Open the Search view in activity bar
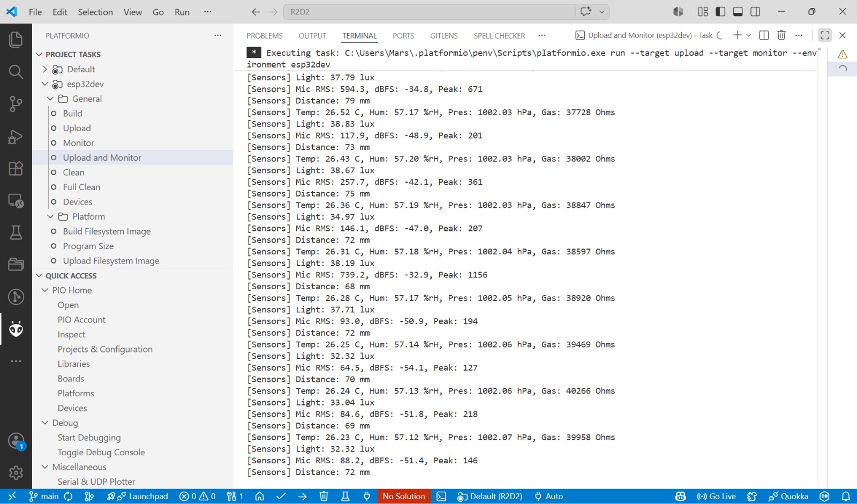The image size is (857, 504). tap(16, 72)
